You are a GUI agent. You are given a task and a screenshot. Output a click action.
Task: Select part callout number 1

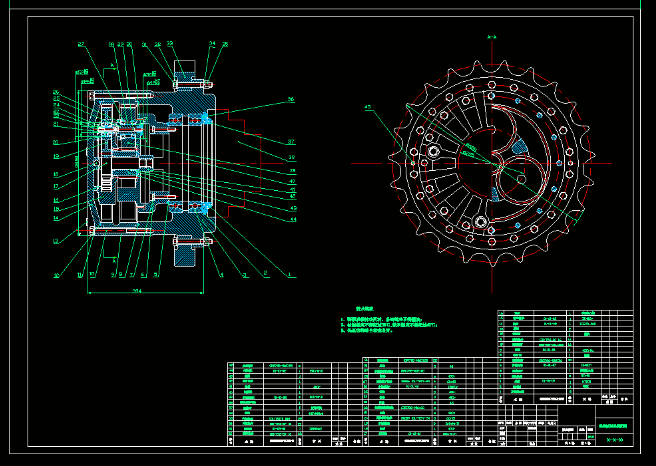[x=289, y=274]
